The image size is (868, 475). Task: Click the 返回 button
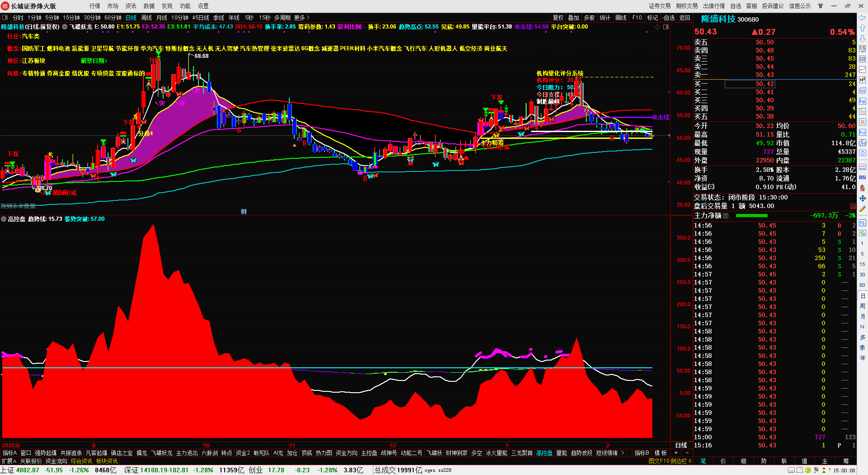(685, 18)
